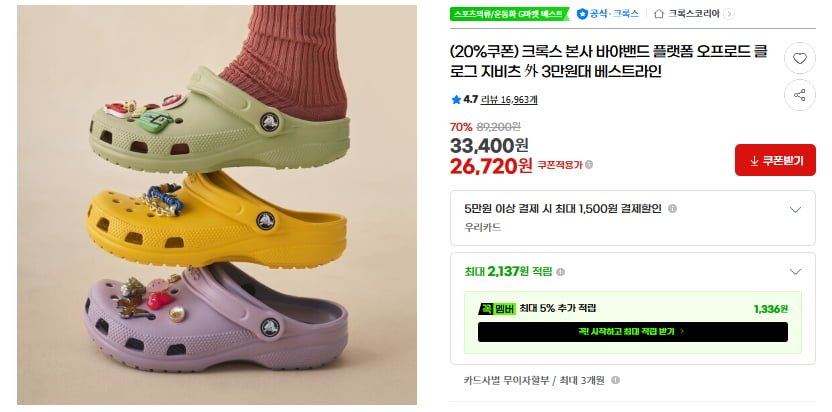
Task: Click info icon beside 결제할인 text
Action: pos(672,209)
